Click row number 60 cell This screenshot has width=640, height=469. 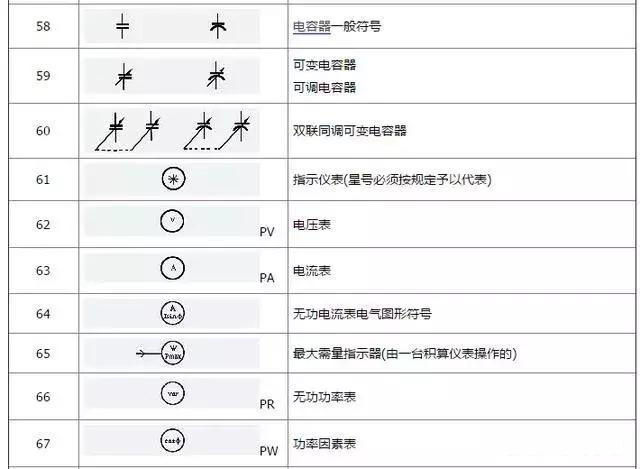42,131
